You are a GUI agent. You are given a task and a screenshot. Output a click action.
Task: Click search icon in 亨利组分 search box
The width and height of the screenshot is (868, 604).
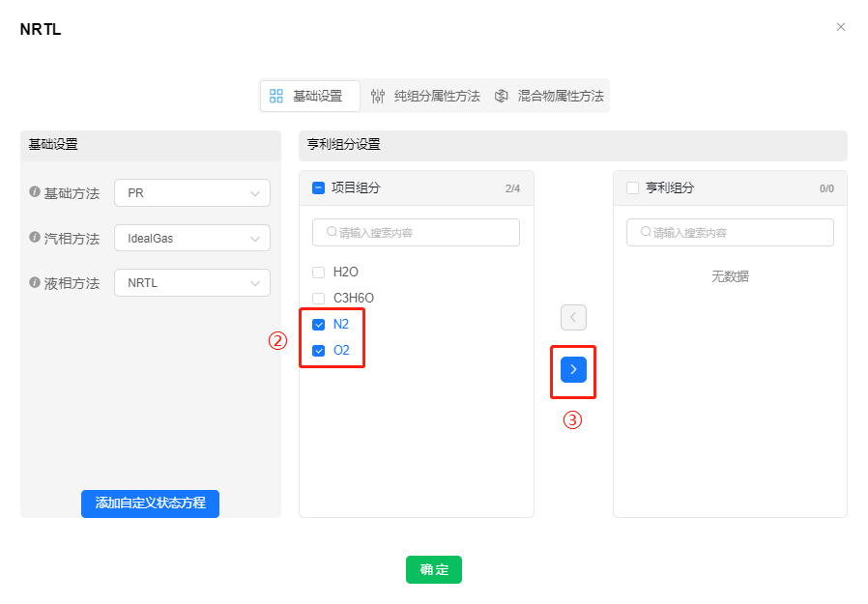coord(646,232)
